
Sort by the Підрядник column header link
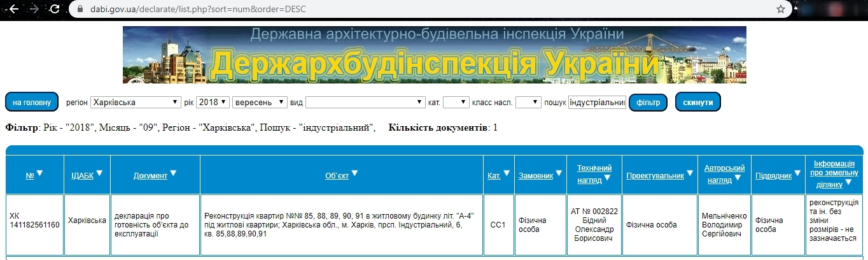point(773,175)
